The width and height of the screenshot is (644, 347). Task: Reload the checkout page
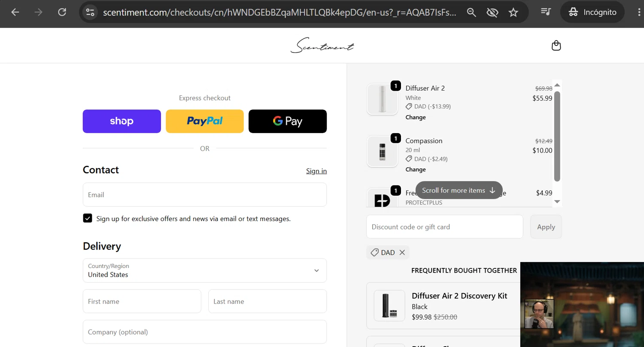point(62,12)
